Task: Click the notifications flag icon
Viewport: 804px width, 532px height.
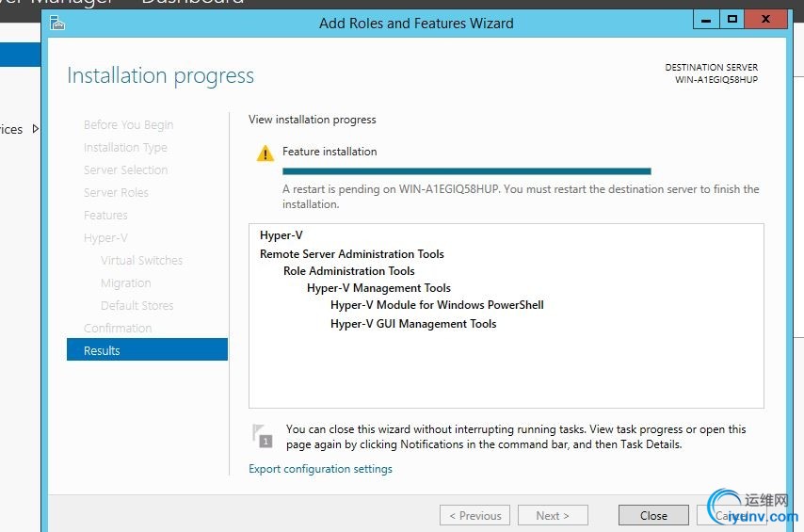Action: coord(262,436)
